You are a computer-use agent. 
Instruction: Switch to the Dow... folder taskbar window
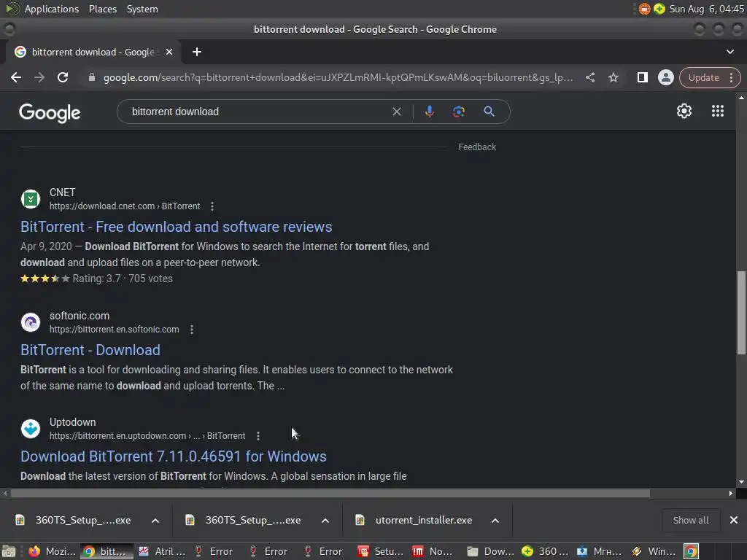[491, 551]
